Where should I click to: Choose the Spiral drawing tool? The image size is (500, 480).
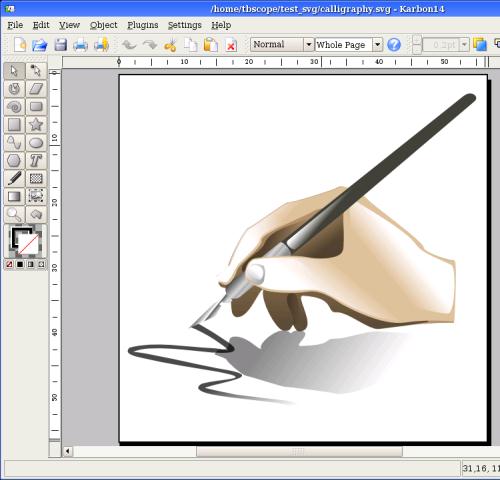click(14, 107)
